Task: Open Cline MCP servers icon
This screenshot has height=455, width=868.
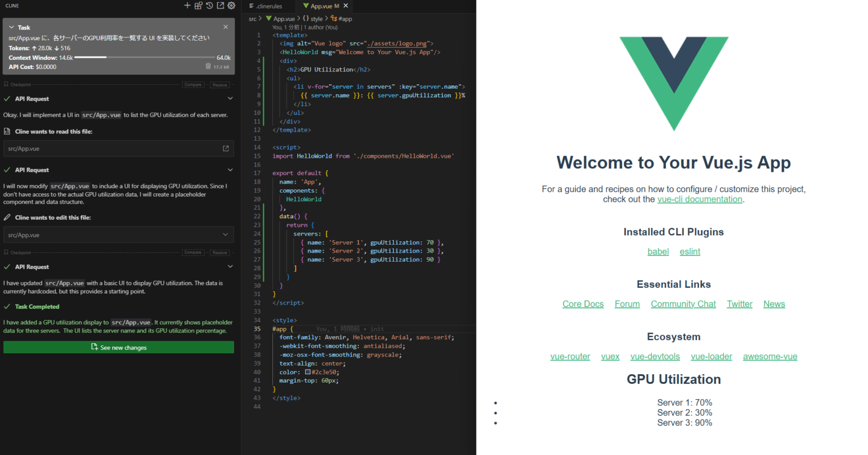Action: 198,6
